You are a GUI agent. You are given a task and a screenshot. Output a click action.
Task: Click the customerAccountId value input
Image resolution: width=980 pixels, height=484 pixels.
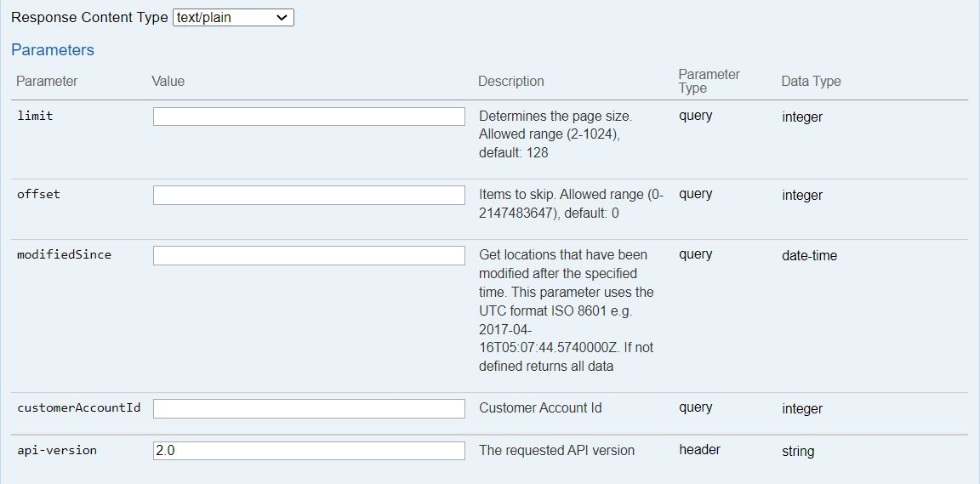pyautogui.click(x=309, y=408)
